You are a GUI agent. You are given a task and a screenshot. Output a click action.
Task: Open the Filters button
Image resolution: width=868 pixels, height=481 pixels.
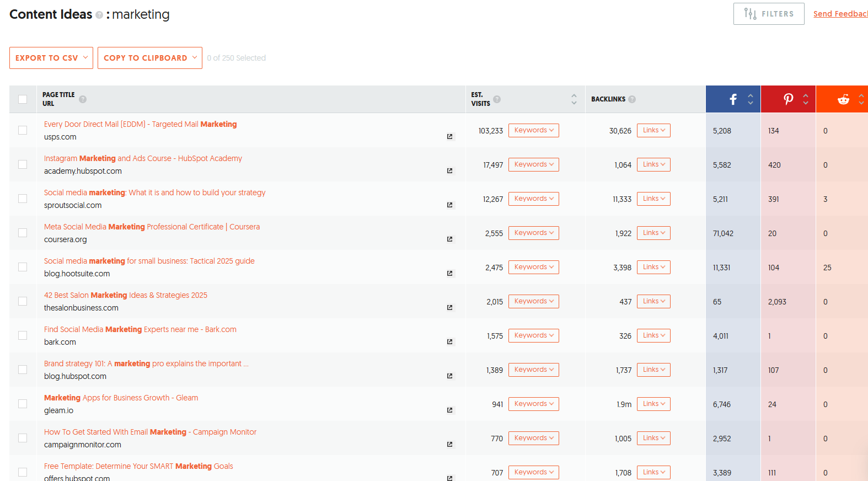coord(769,14)
